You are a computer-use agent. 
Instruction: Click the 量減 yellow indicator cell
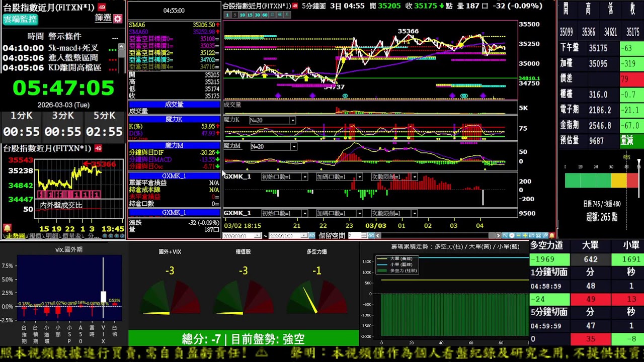point(631,141)
